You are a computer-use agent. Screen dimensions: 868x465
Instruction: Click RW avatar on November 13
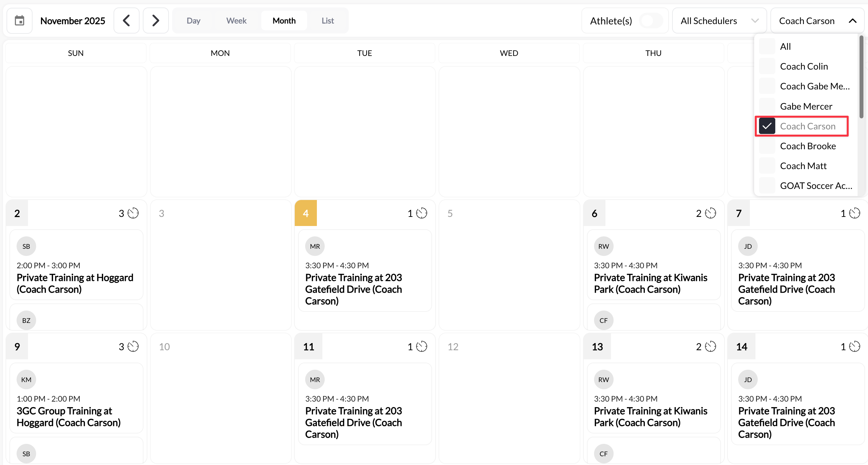(x=604, y=379)
